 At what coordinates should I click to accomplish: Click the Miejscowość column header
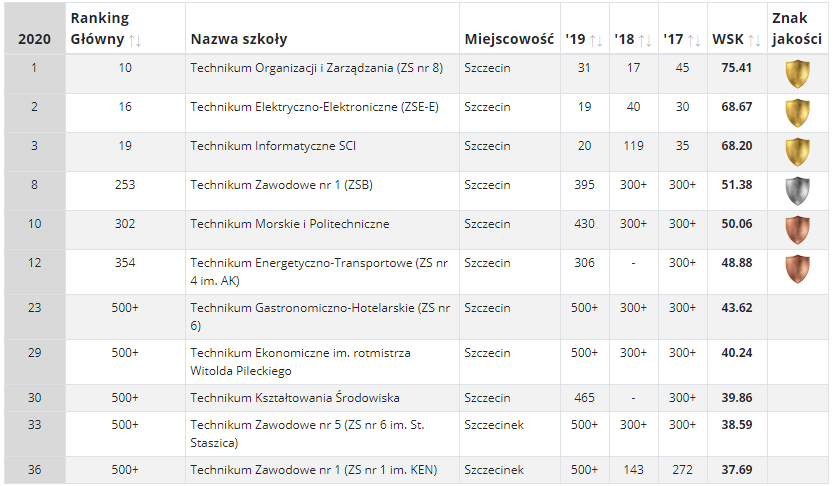(x=509, y=39)
